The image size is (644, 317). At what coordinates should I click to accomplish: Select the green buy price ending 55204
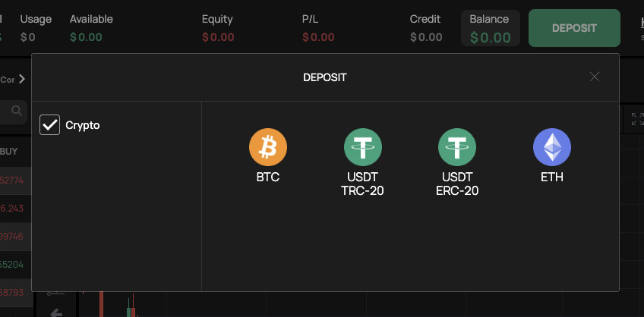(x=12, y=265)
